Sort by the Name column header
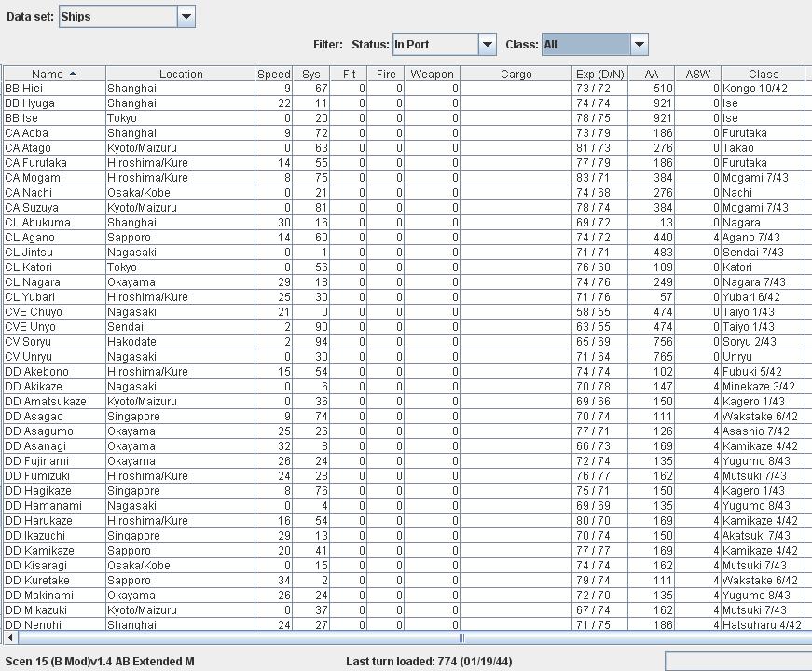The width and height of the screenshot is (812, 671). click(54, 74)
